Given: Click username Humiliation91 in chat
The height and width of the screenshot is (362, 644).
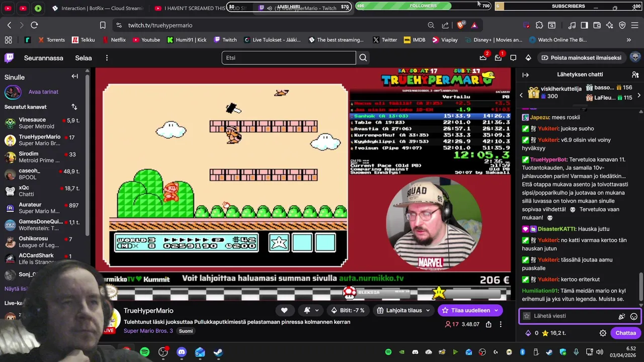Looking at the screenshot, I should (540, 291).
